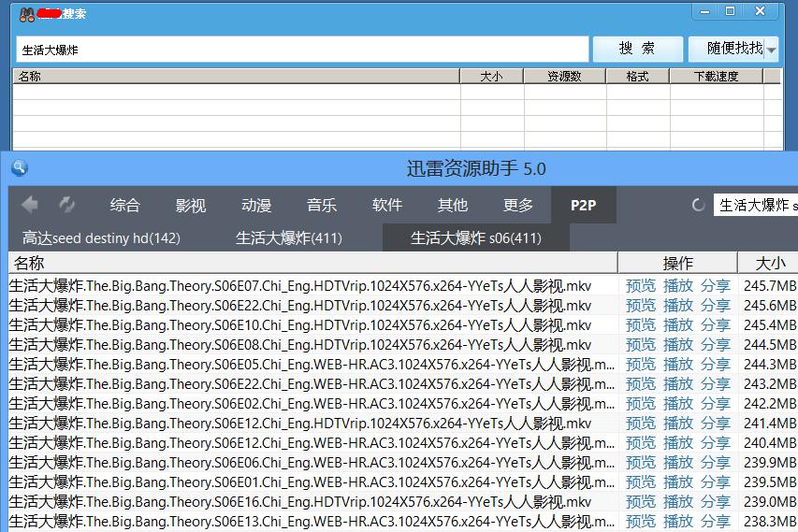This screenshot has height=532, width=798.
Task: Close the top search window
Action: point(762,11)
